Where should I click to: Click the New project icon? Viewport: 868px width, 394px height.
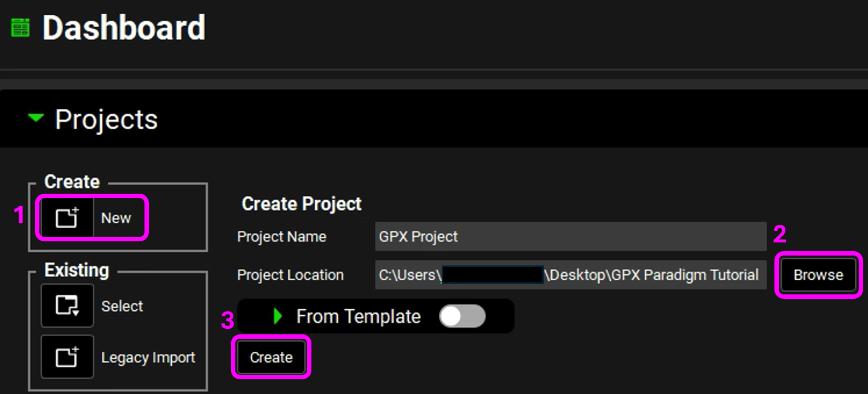(67, 218)
